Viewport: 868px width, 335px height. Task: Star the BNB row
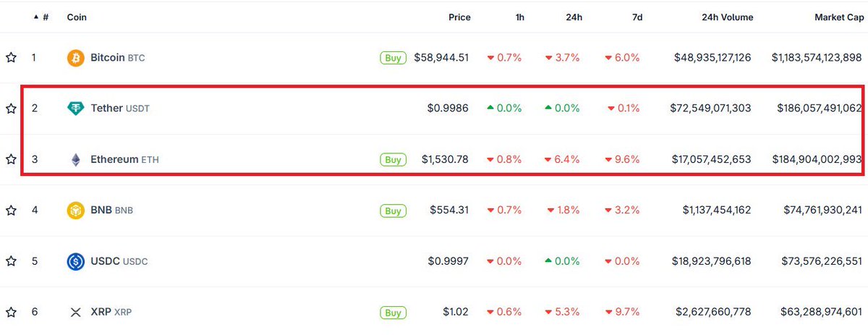[11, 211]
